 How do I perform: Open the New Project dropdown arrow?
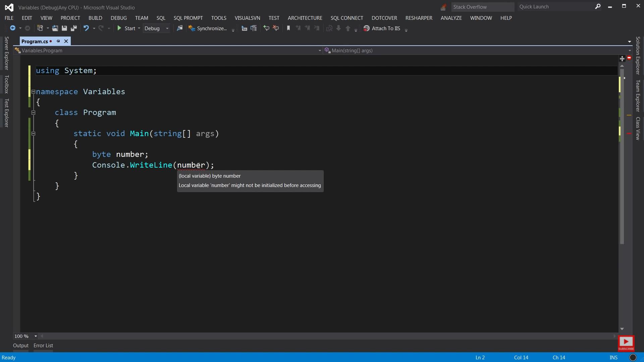pyautogui.click(x=48, y=28)
